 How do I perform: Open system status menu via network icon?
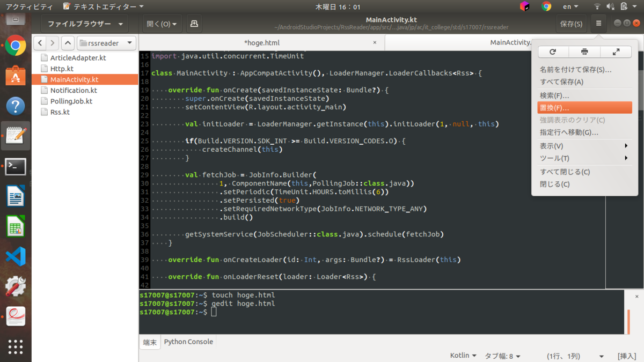click(x=597, y=6)
